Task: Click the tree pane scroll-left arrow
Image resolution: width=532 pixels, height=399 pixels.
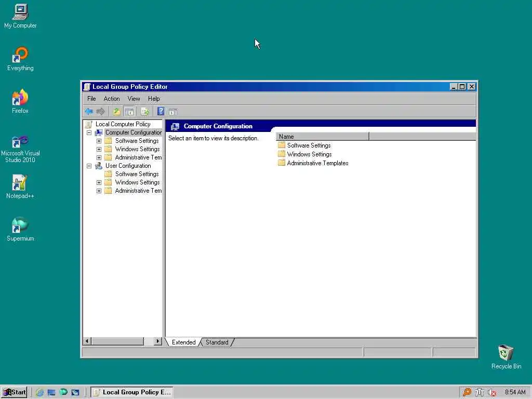Action: pos(87,341)
